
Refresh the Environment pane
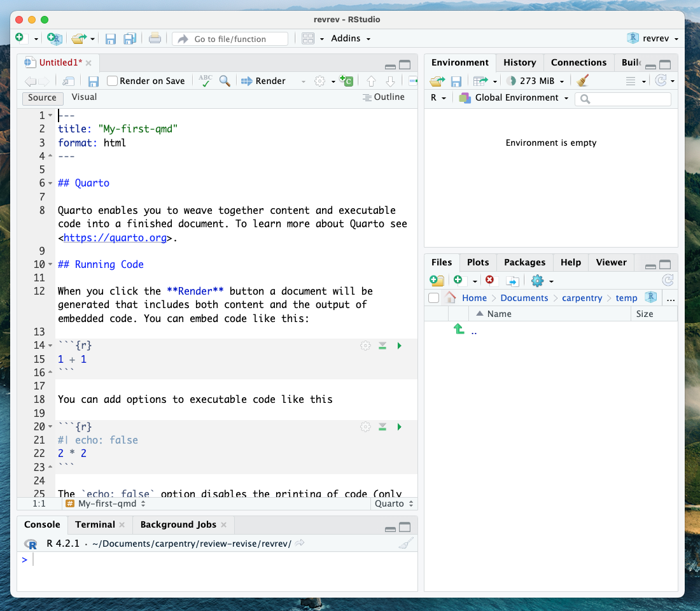(x=661, y=80)
